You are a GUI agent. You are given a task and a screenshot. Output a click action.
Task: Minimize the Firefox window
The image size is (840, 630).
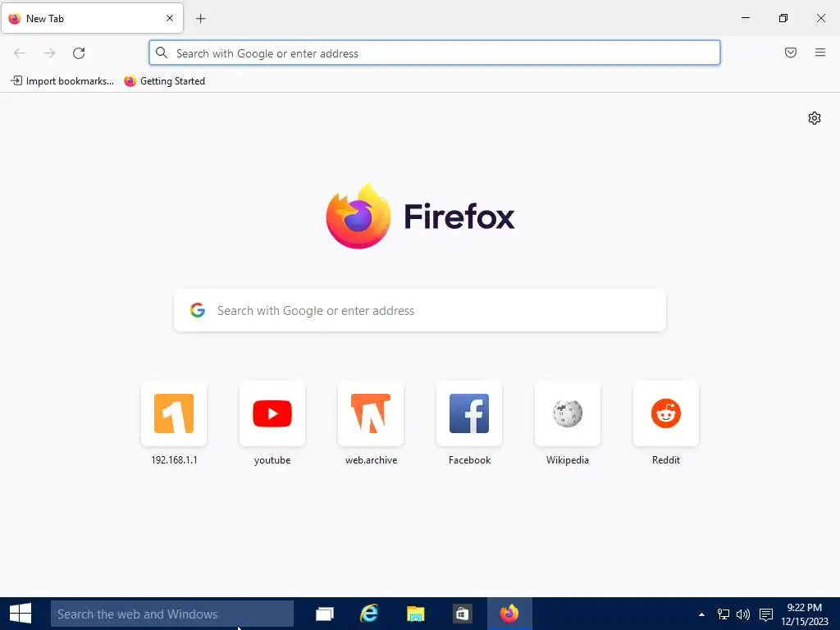click(745, 18)
